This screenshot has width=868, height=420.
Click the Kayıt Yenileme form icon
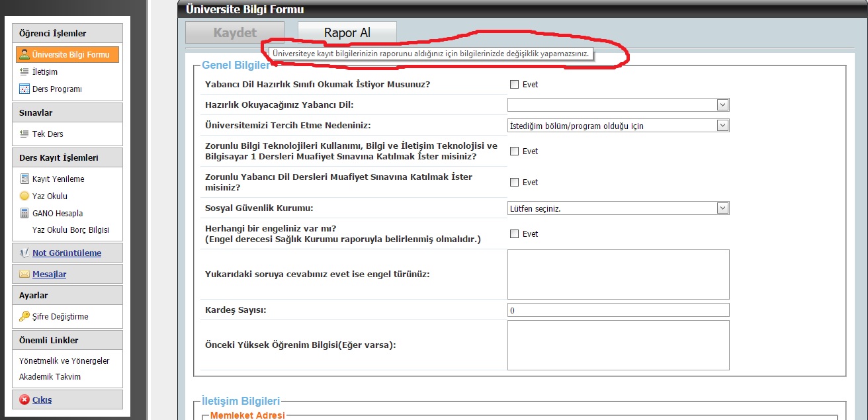pos(24,179)
